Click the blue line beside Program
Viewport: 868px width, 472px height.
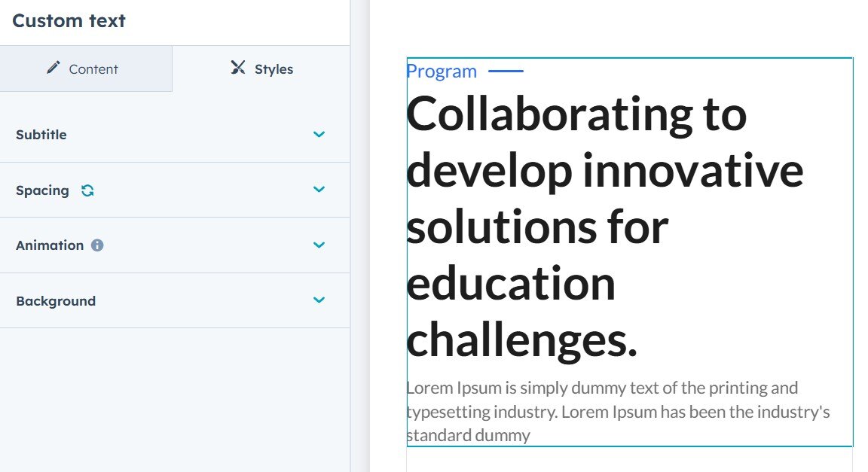click(x=506, y=72)
